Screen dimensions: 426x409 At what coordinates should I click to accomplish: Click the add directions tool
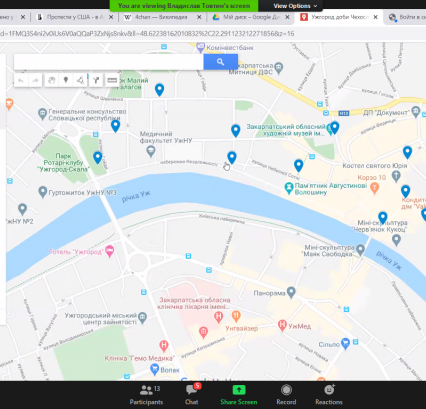tap(96, 80)
